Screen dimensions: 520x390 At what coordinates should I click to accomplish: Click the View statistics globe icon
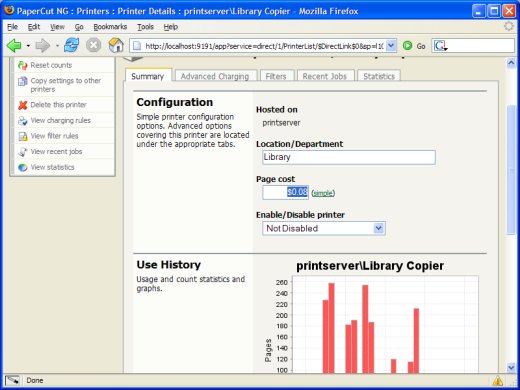(x=22, y=167)
